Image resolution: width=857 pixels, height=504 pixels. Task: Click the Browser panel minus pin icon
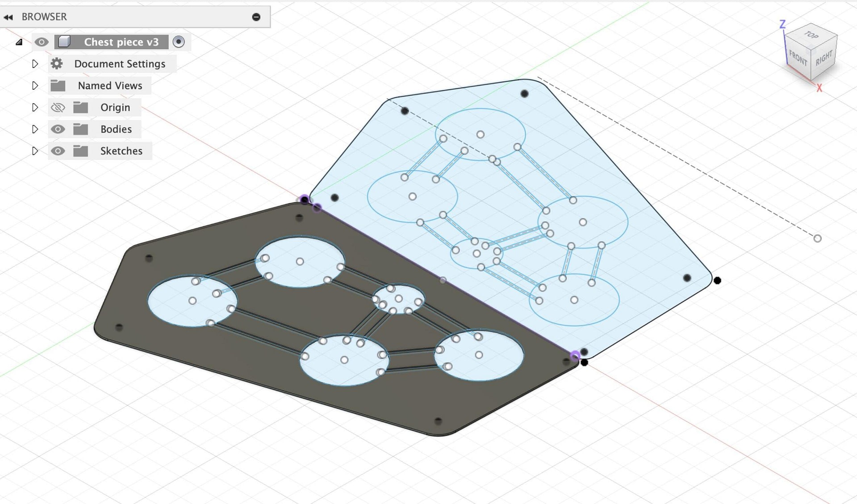(256, 17)
